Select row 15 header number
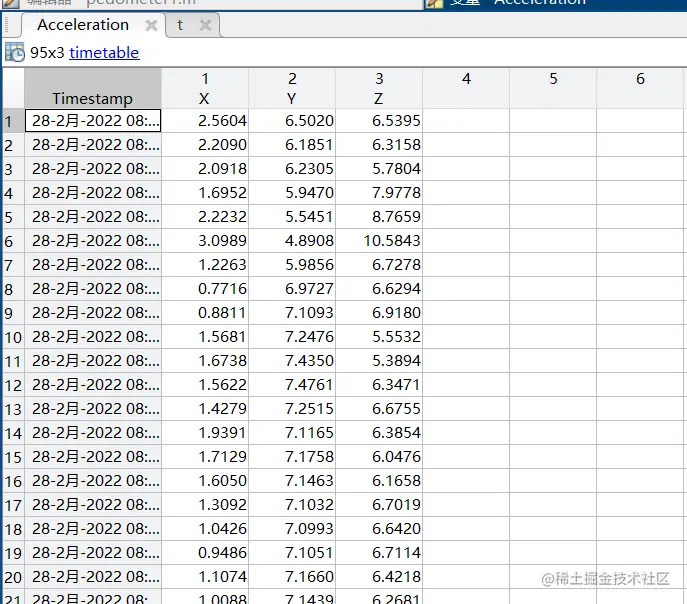The image size is (687, 604). coord(13,457)
